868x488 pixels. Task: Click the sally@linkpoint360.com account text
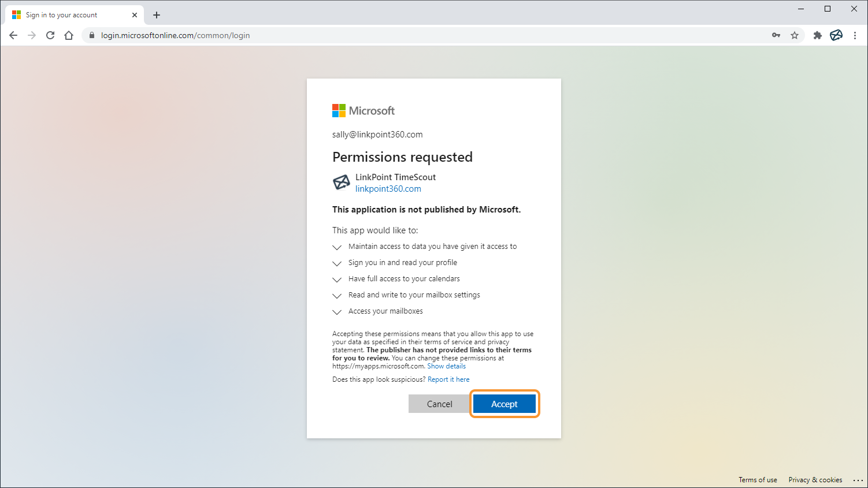(x=377, y=135)
